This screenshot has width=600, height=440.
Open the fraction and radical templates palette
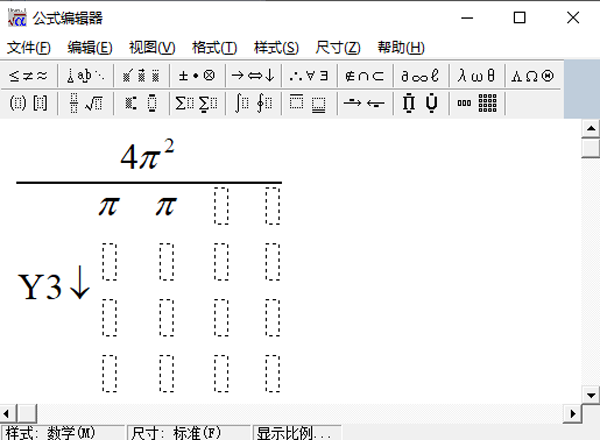[x=86, y=103]
